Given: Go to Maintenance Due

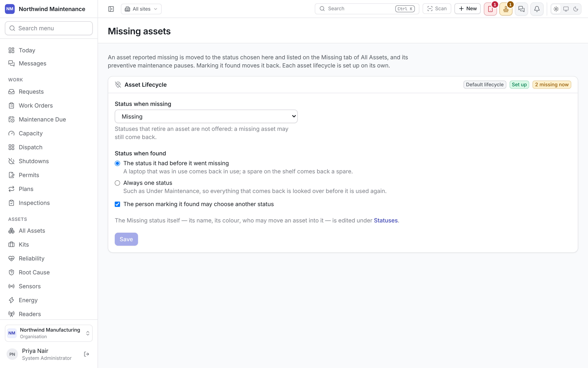Looking at the screenshot, I should coord(49,120).
